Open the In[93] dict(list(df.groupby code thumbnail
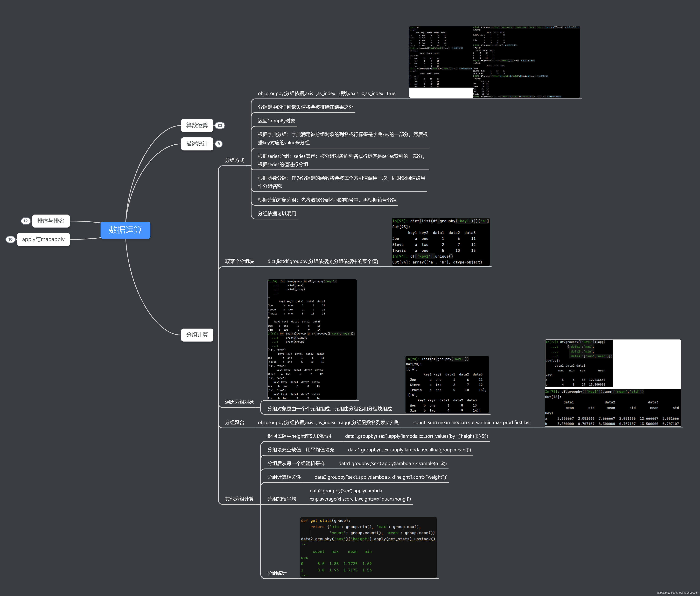The width and height of the screenshot is (700, 596). click(x=440, y=242)
